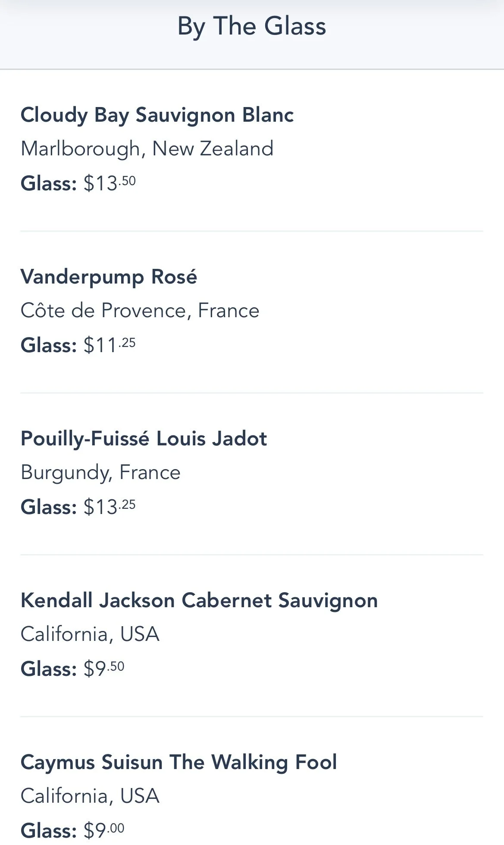The height and width of the screenshot is (845, 504).
Task: Tap the By The Glass header
Action: coord(252,26)
